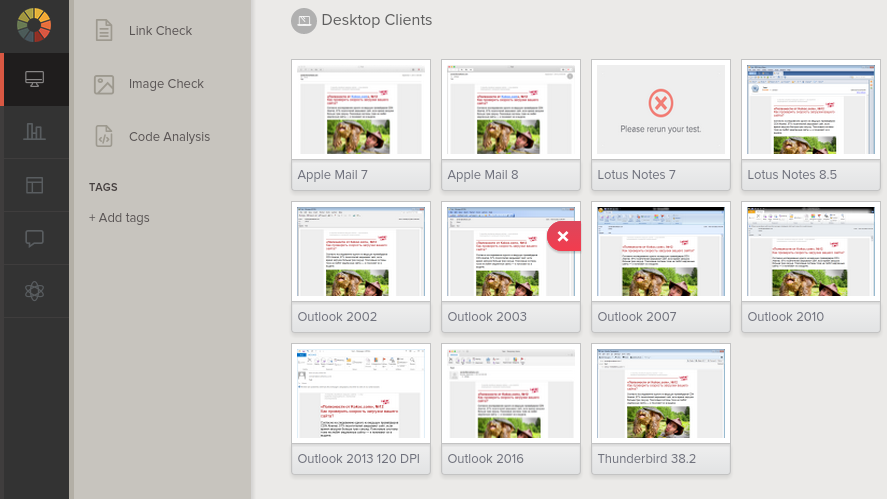Click red X on Outlook 2003 card
The image size is (887, 499).
(x=563, y=236)
